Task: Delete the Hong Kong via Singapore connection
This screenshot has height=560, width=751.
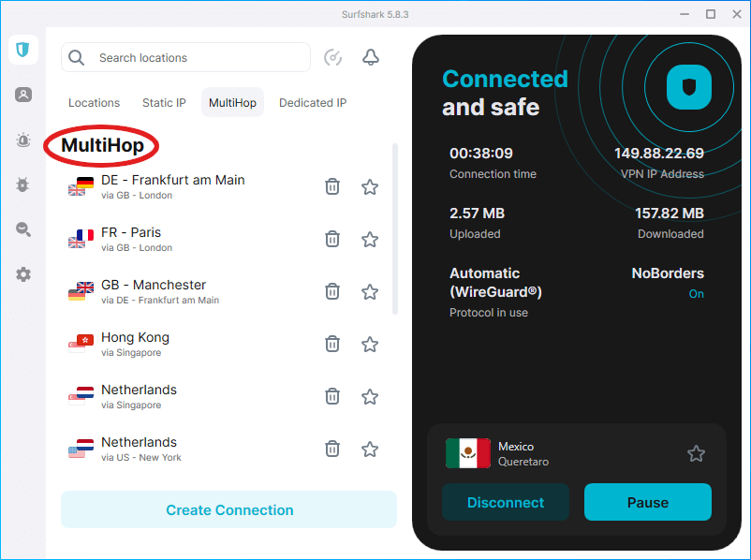Action: coord(332,344)
